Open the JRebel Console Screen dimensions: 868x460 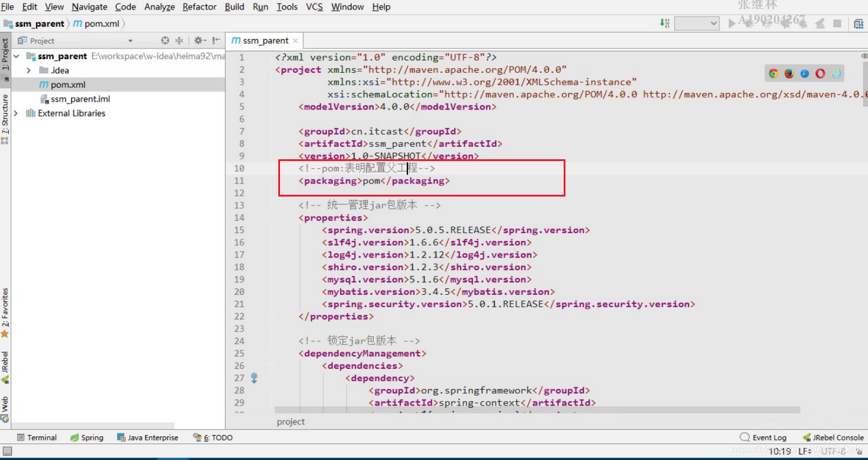pyautogui.click(x=833, y=438)
